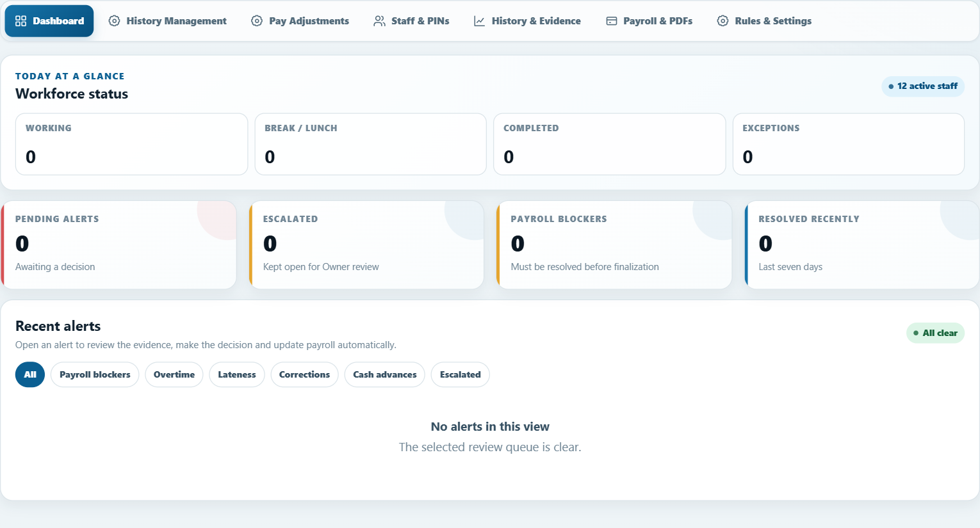Open Rules & Settings tab

pos(764,21)
